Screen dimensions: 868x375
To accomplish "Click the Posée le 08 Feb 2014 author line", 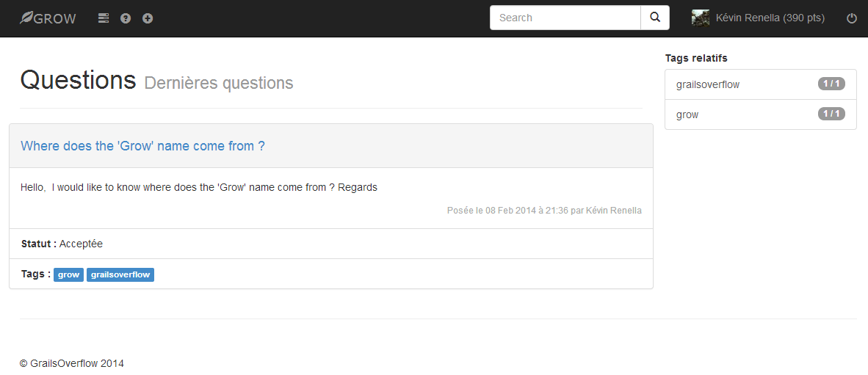I will point(544,211).
